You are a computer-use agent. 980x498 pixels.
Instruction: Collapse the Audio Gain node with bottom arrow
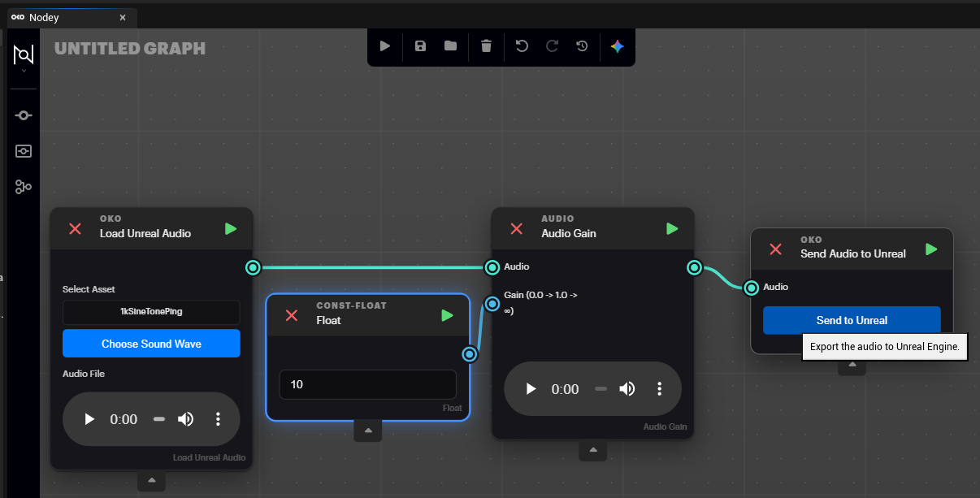(x=593, y=450)
